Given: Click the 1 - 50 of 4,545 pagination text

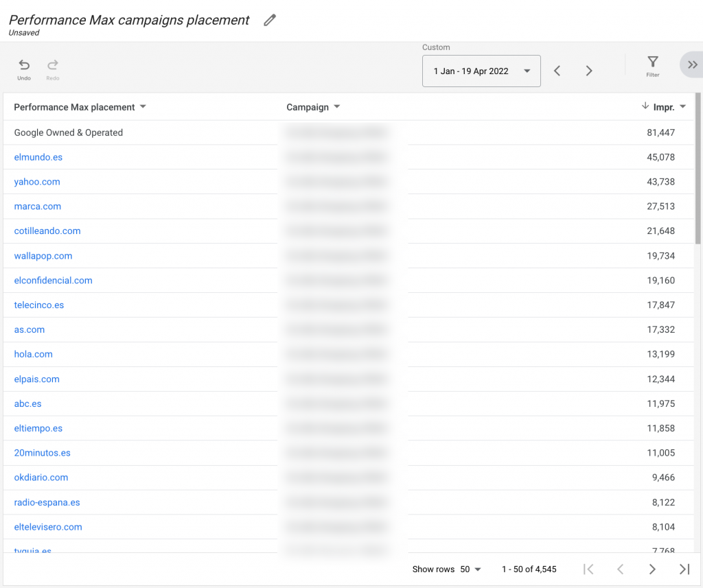Looking at the screenshot, I should click(529, 569).
